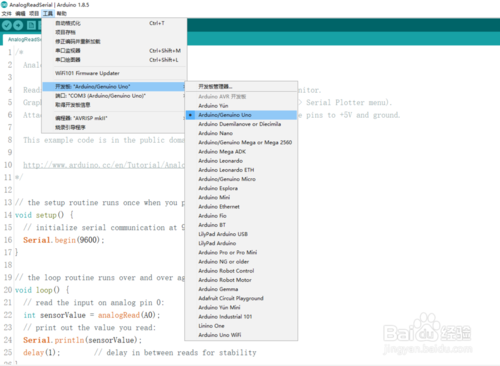Pick Arduino Industrial 101 board

(x=241, y=317)
